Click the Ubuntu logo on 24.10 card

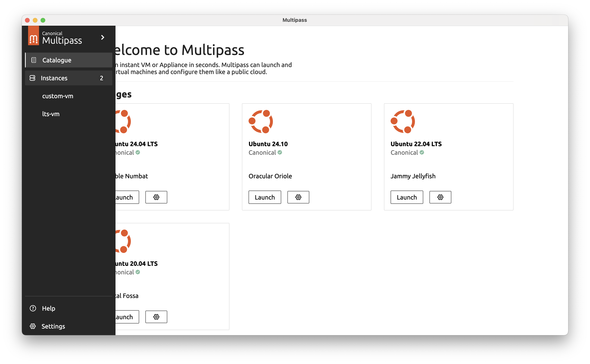tap(260, 122)
